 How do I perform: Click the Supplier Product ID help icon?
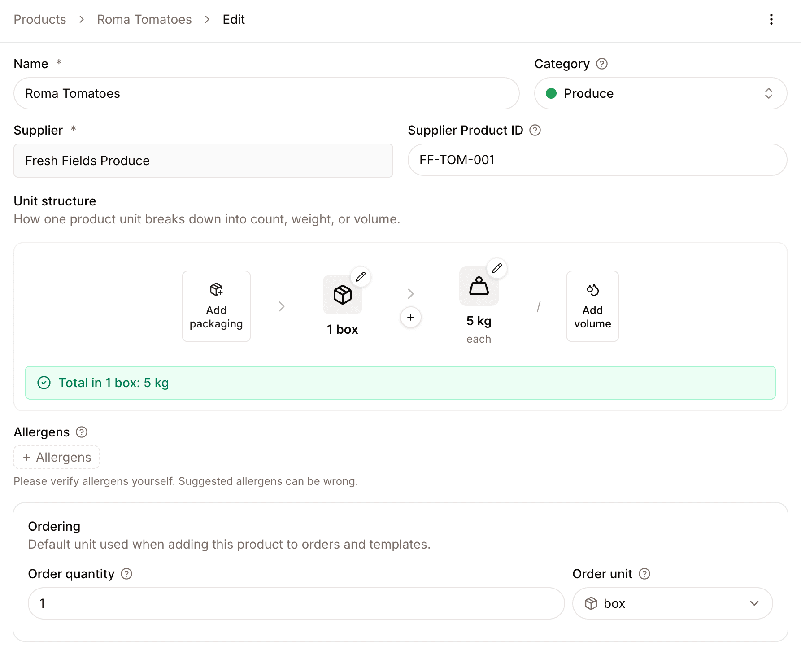(x=535, y=130)
